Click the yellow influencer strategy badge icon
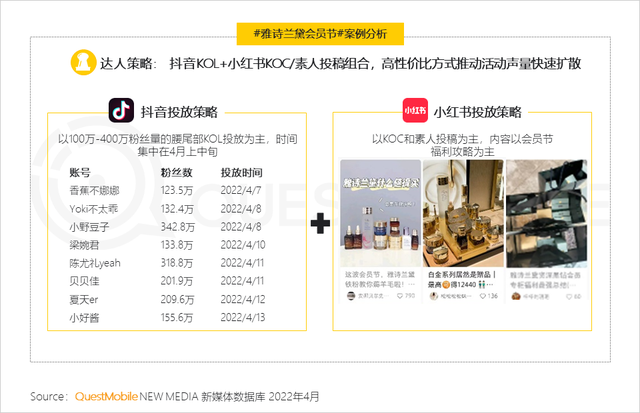 pyautogui.click(x=83, y=62)
